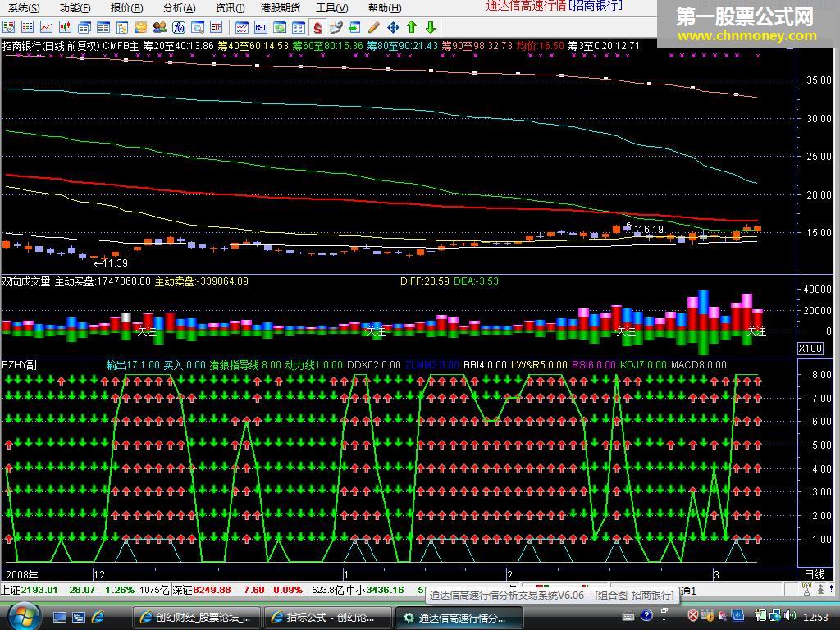Click the 双向成交量 indicator title
This screenshot has width=840, height=630.
click(25, 281)
